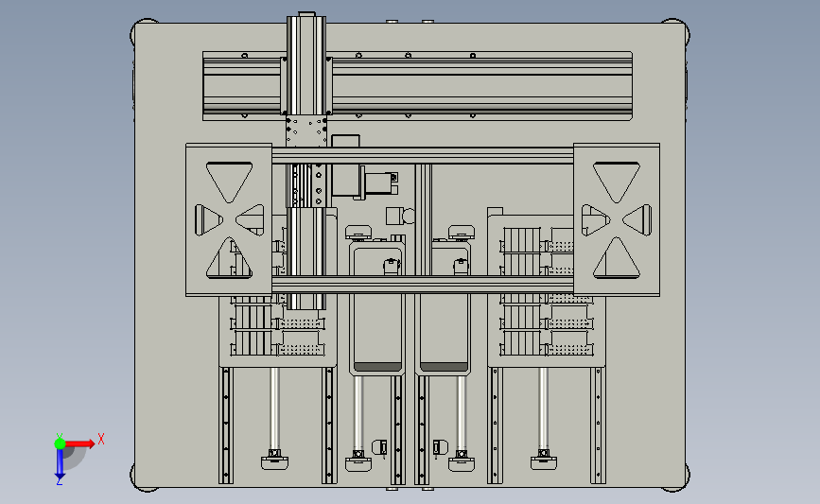Select the right side plate with triangular cutouts
The width and height of the screenshot is (820, 504).
point(617,219)
